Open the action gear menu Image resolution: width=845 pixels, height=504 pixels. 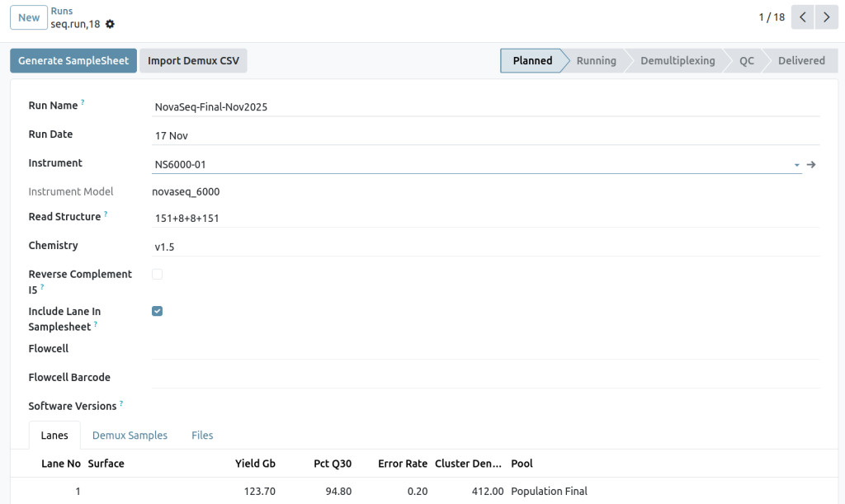110,24
